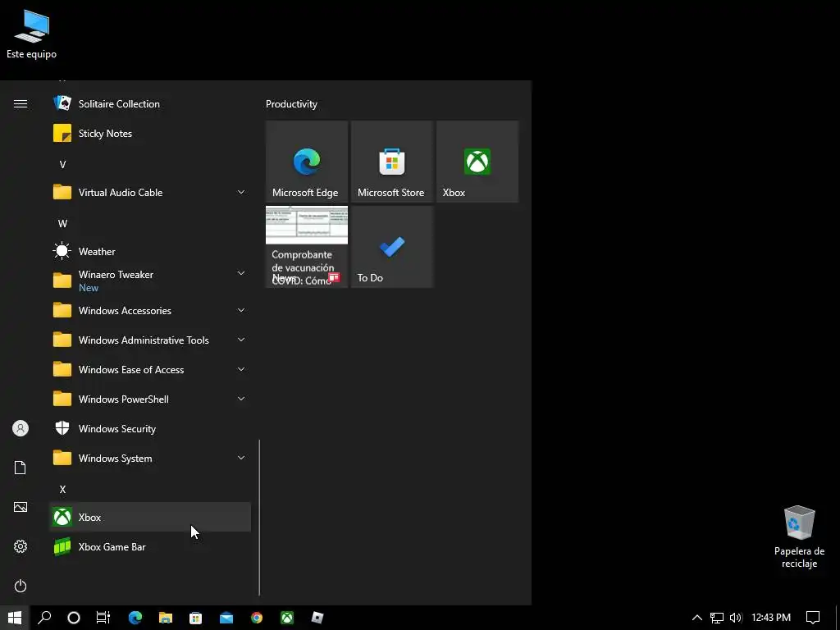Screen dimensions: 840x630
Task: Click the Start app list scrollbar
Action: [x=259, y=518]
